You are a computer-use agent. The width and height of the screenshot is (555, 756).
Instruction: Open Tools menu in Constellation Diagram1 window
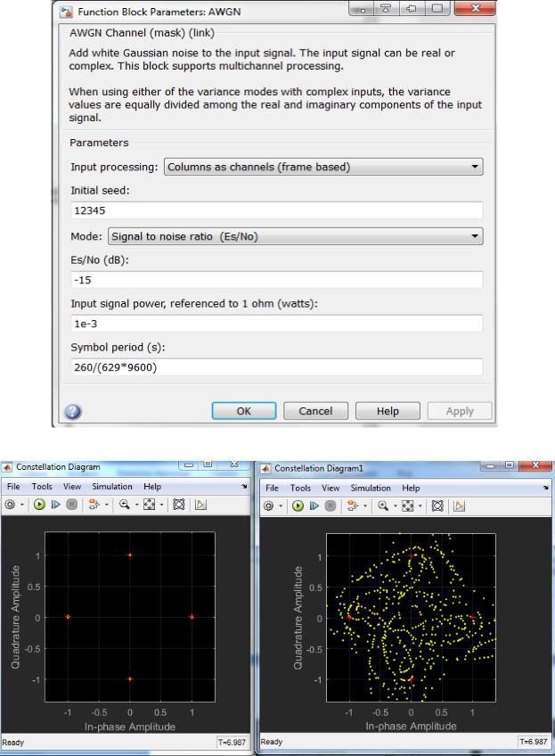pos(300,488)
